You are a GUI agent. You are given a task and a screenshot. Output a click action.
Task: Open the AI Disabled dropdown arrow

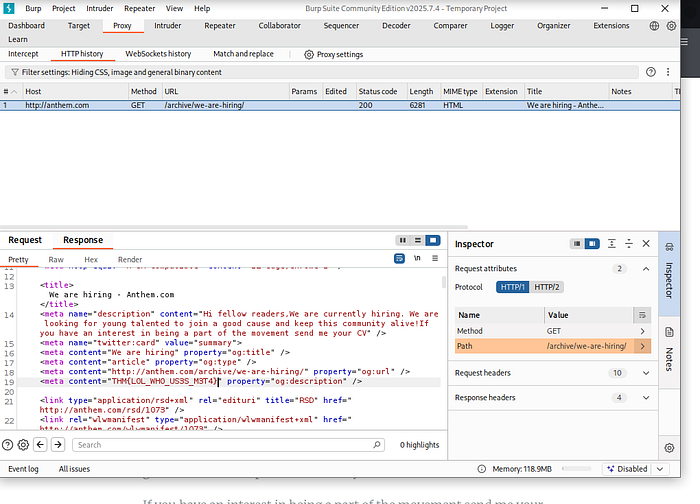click(x=660, y=469)
